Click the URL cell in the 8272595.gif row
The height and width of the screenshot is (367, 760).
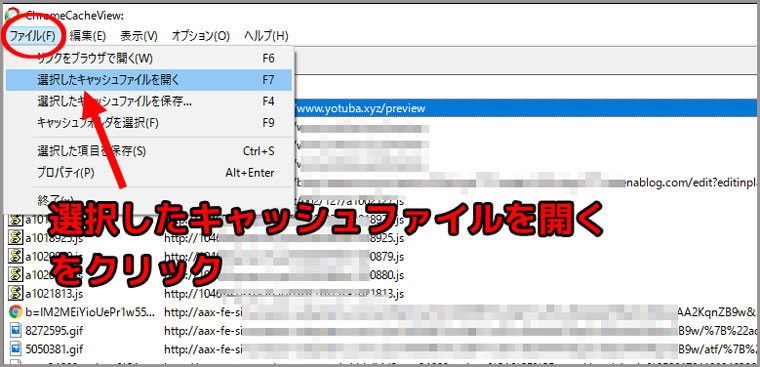[461, 330]
